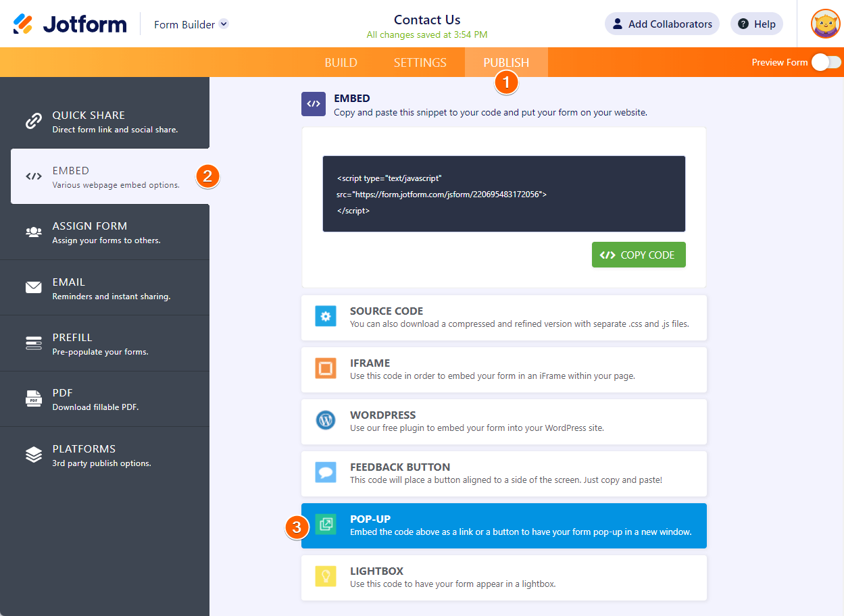Screen dimensions: 844x616
Task: Click the Source Code gear icon
Action: point(326,317)
